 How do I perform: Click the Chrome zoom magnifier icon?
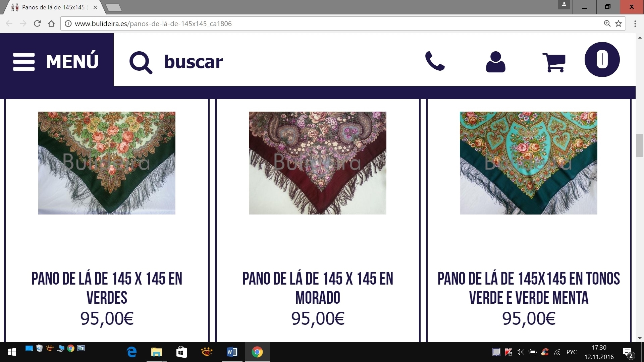pos(607,23)
